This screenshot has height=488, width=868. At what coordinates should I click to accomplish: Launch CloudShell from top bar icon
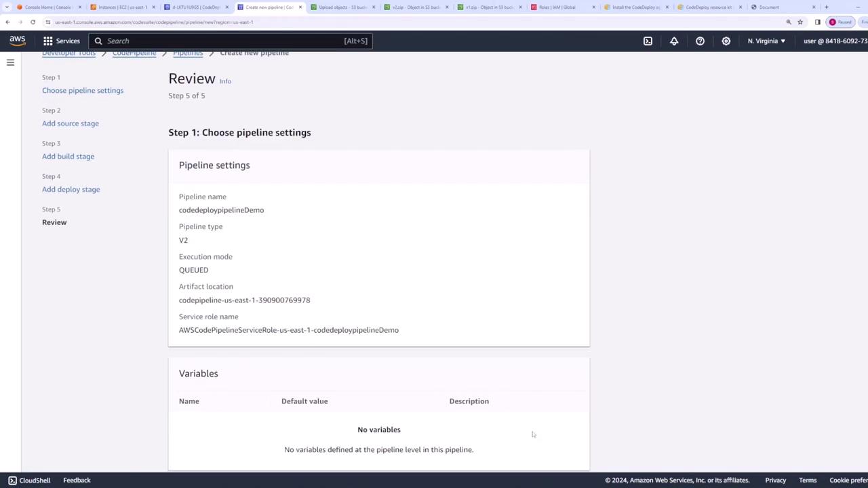pos(648,41)
